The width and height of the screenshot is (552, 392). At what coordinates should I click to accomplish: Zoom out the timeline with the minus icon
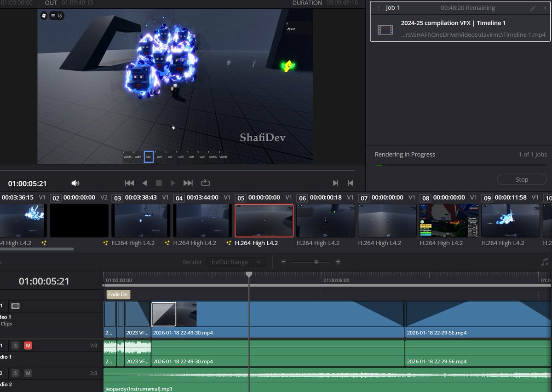point(283,262)
